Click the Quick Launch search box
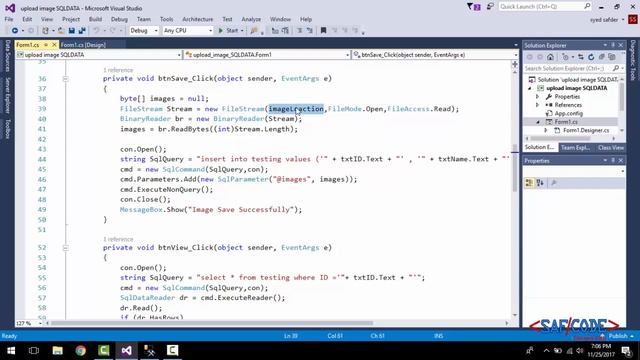Screen dimensions: 640x360 pyautogui.click(x=544, y=7)
